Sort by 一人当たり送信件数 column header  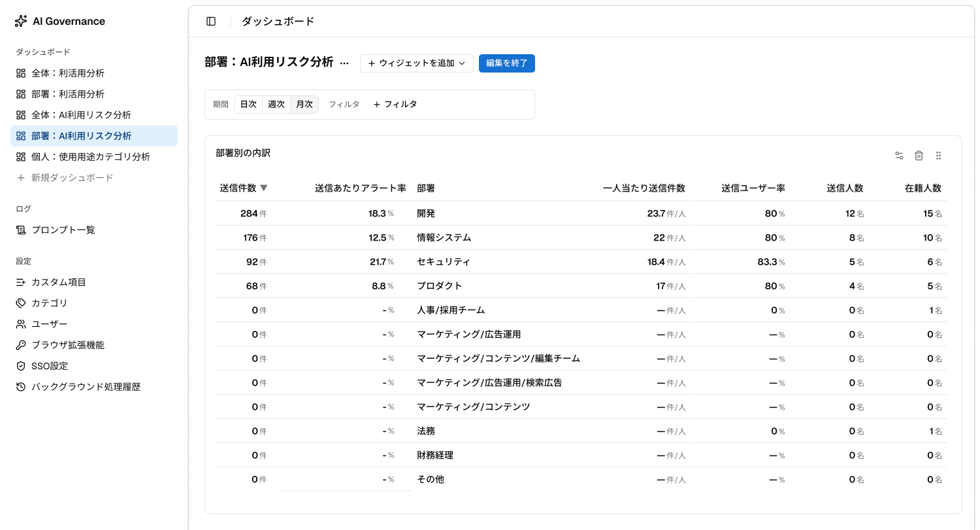644,188
